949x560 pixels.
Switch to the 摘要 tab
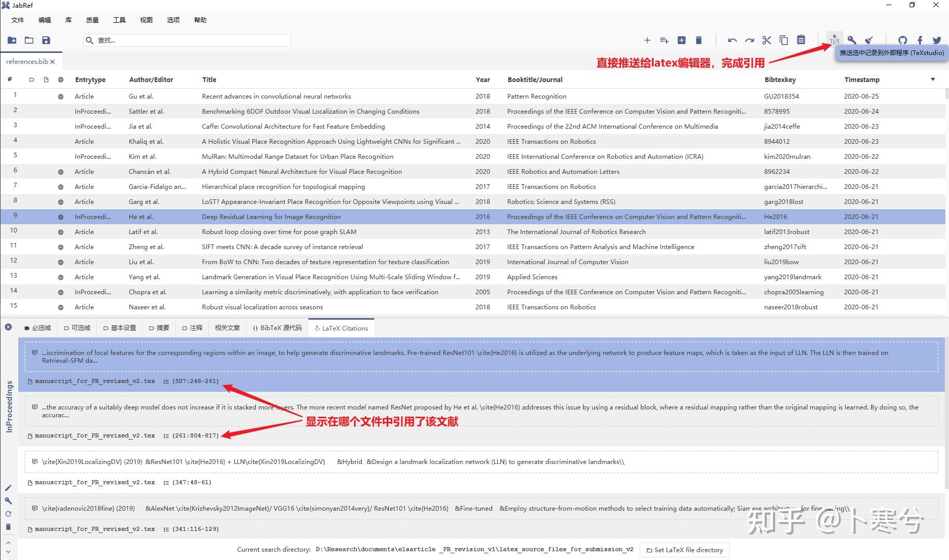tap(159, 328)
